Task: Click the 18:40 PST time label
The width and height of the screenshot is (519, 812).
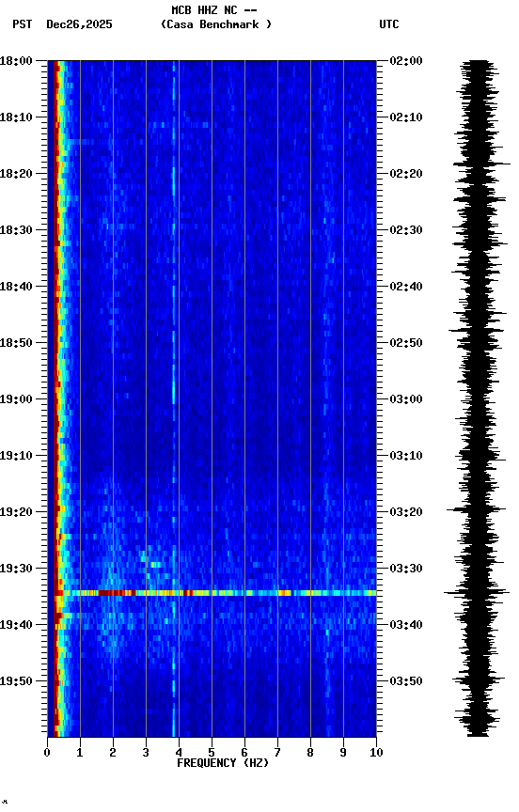Action: tap(16, 287)
